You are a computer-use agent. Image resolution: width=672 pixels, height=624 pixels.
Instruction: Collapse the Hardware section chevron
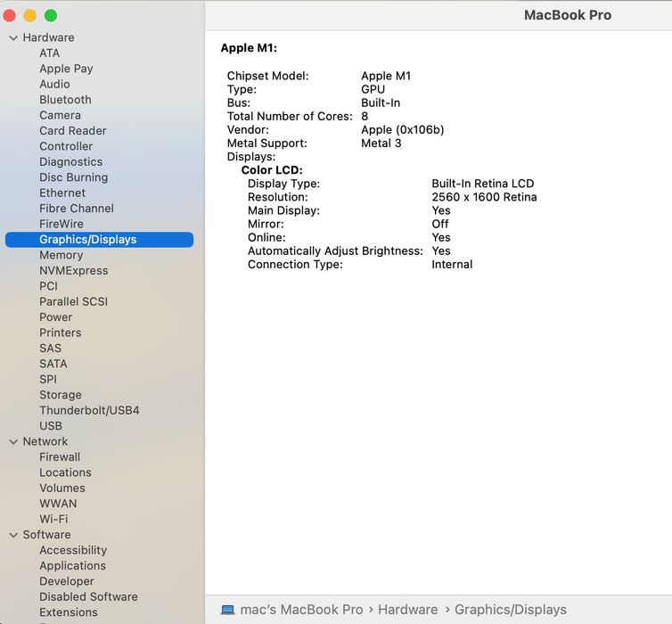point(13,37)
